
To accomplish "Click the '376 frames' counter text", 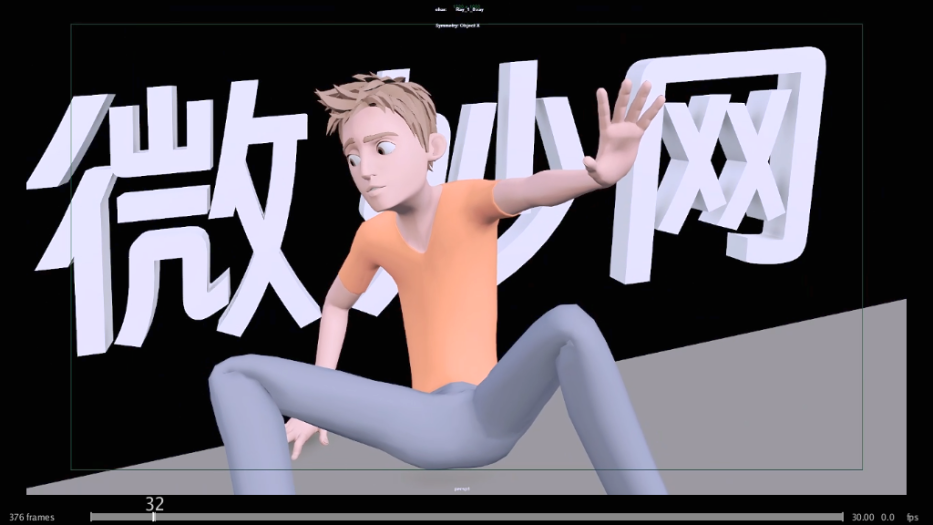I will coord(32,517).
